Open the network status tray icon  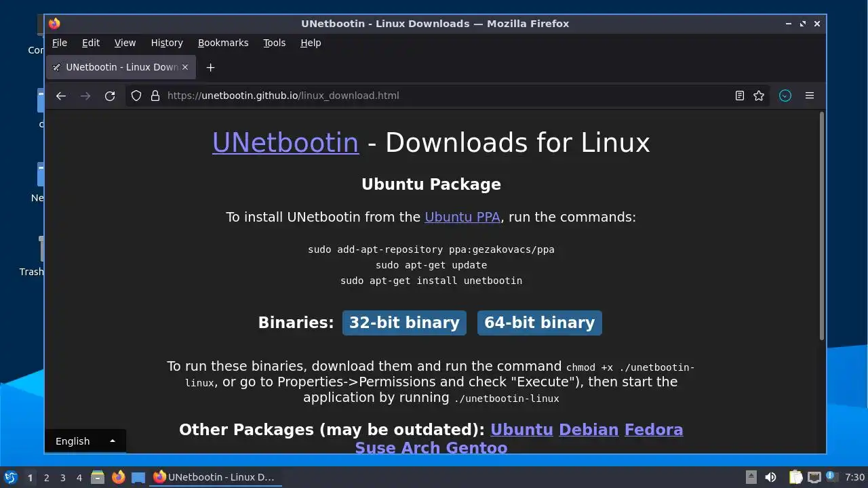(814, 477)
